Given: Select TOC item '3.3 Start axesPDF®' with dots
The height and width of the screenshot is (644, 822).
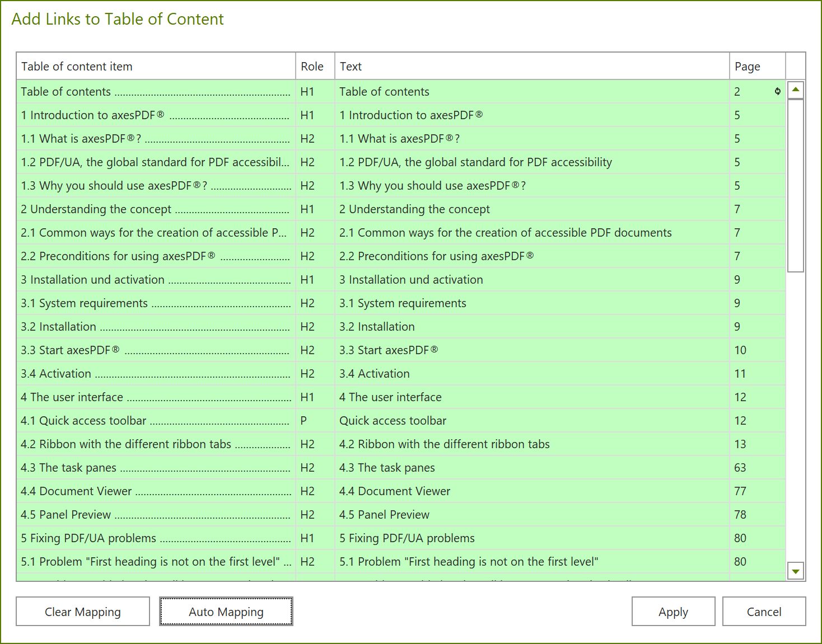Looking at the screenshot, I should point(156,350).
